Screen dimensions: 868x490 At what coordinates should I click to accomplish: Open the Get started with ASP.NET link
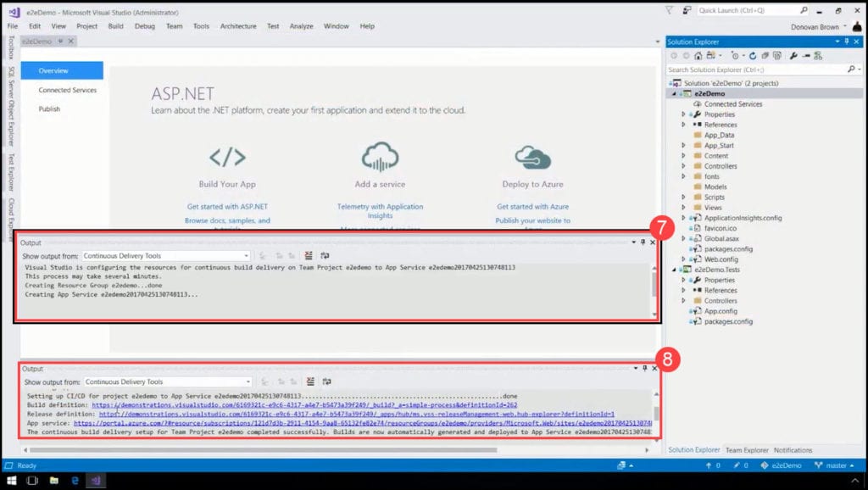(227, 207)
